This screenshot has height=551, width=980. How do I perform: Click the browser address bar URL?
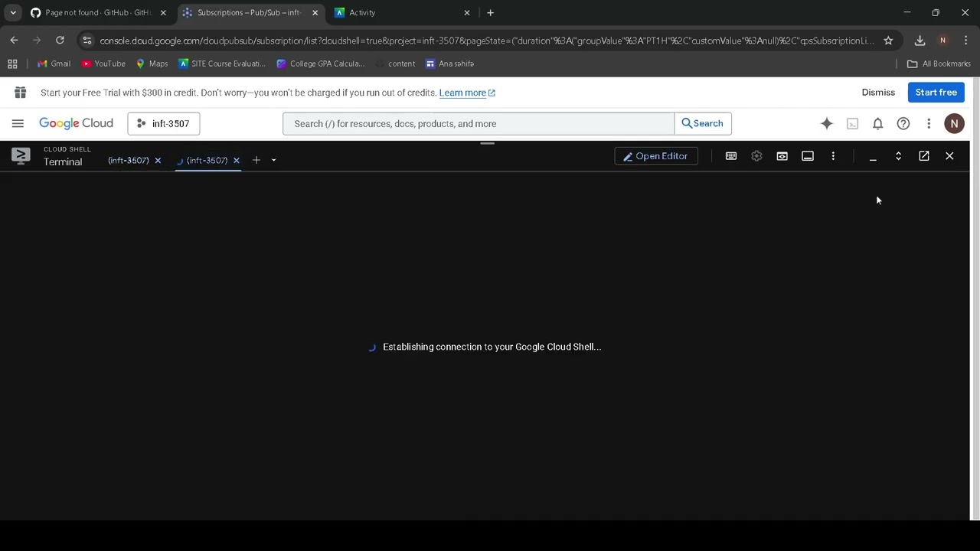click(487, 41)
